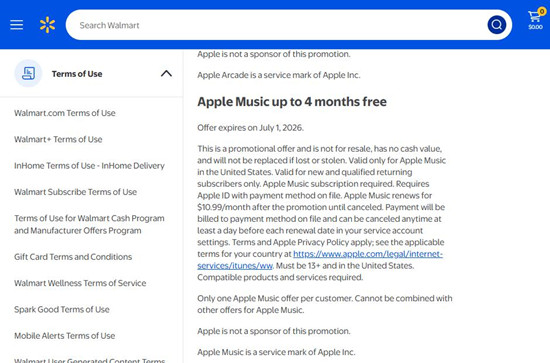Open Mobile Alerts Terms of Use
This screenshot has height=363, width=550.
click(65, 336)
